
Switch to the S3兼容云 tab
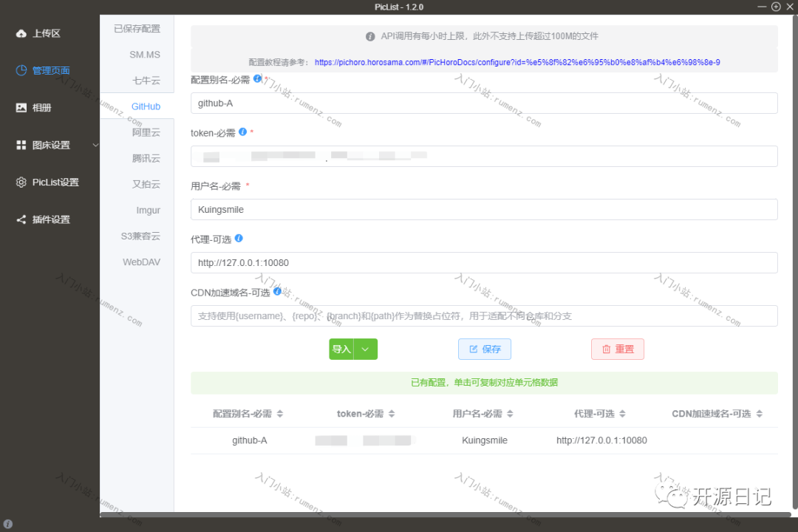pos(140,236)
